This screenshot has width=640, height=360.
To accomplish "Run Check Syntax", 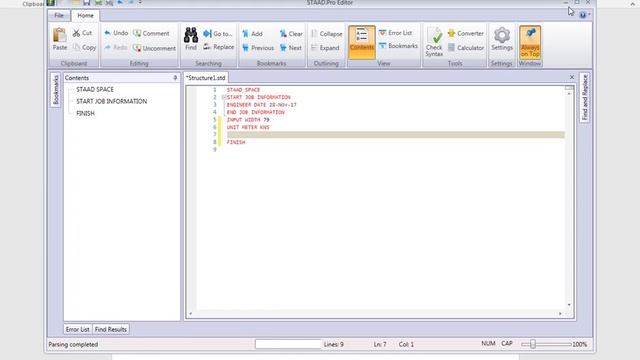I will pyautogui.click(x=434, y=42).
